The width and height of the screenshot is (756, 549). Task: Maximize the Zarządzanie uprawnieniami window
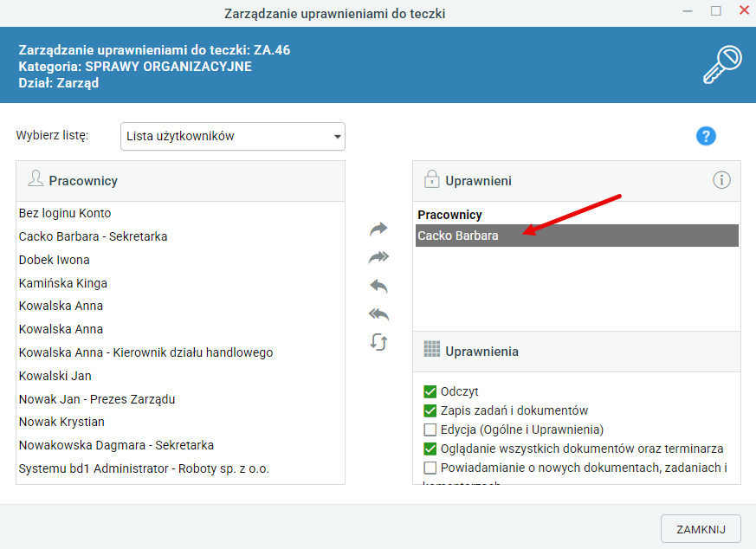[716, 10]
